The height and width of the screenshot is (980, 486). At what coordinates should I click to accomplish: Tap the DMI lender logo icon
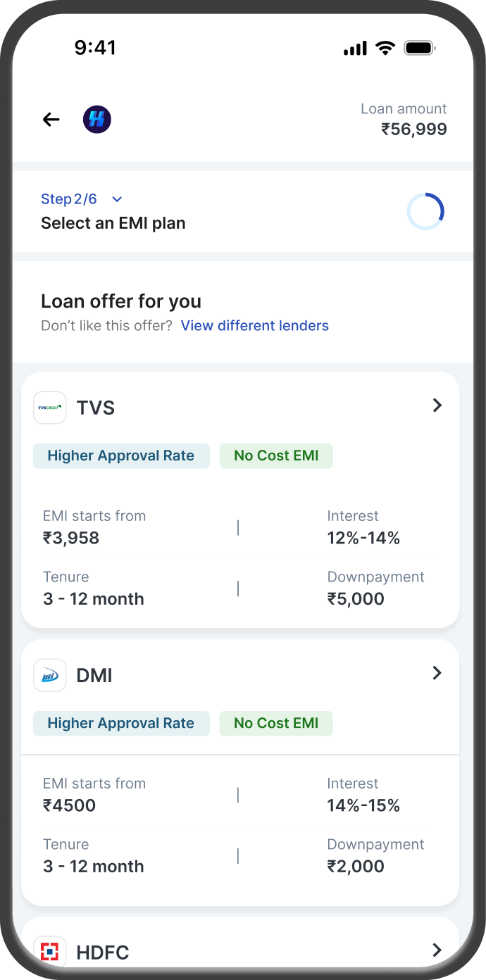pos(50,675)
